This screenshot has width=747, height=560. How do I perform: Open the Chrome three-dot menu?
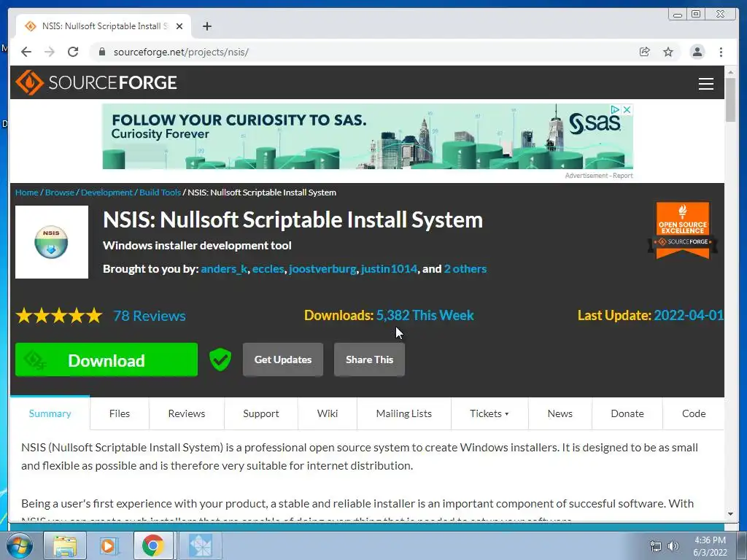[721, 52]
